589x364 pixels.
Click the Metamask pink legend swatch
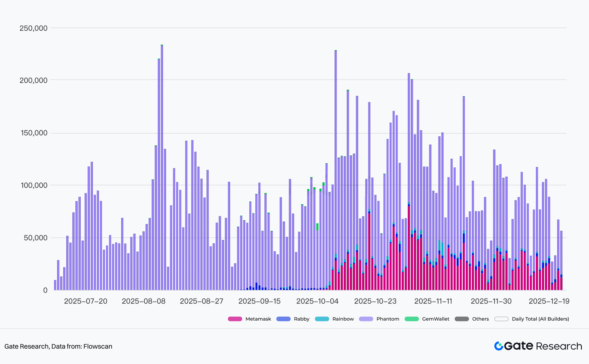(235, 319)
